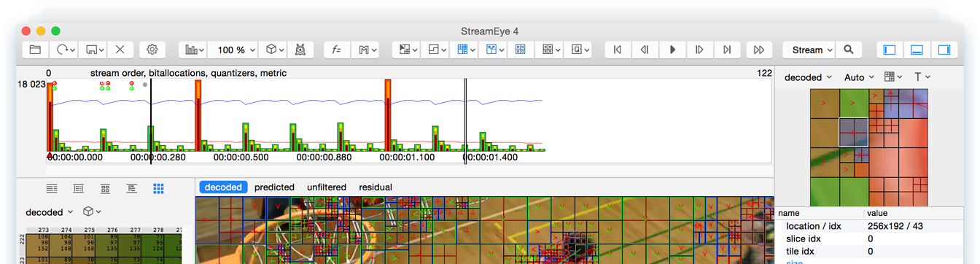
Task: Open the decoded dropdown in the left panel
Action: (50, 212)
